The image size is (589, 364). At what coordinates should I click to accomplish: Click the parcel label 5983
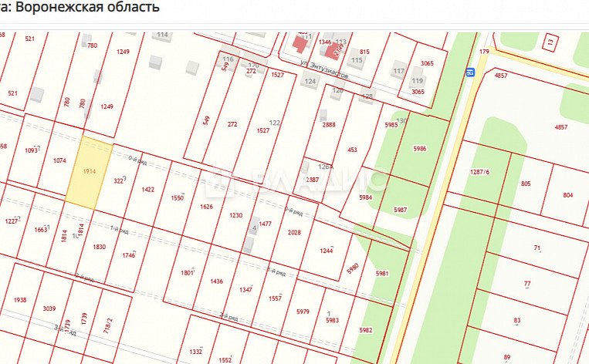[332, 321]
